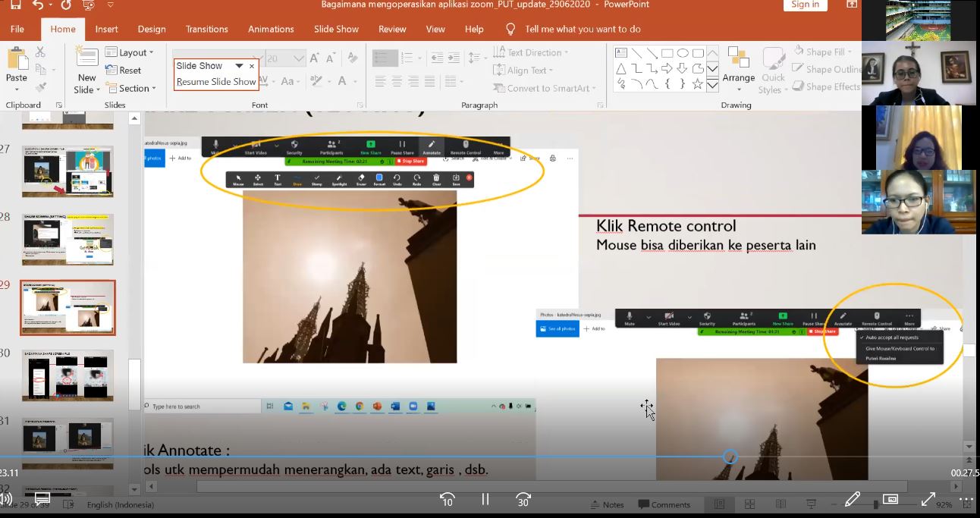Click the rewind 10 seconds icon
This screenshot has width=980, height=518.
[447, 499]
